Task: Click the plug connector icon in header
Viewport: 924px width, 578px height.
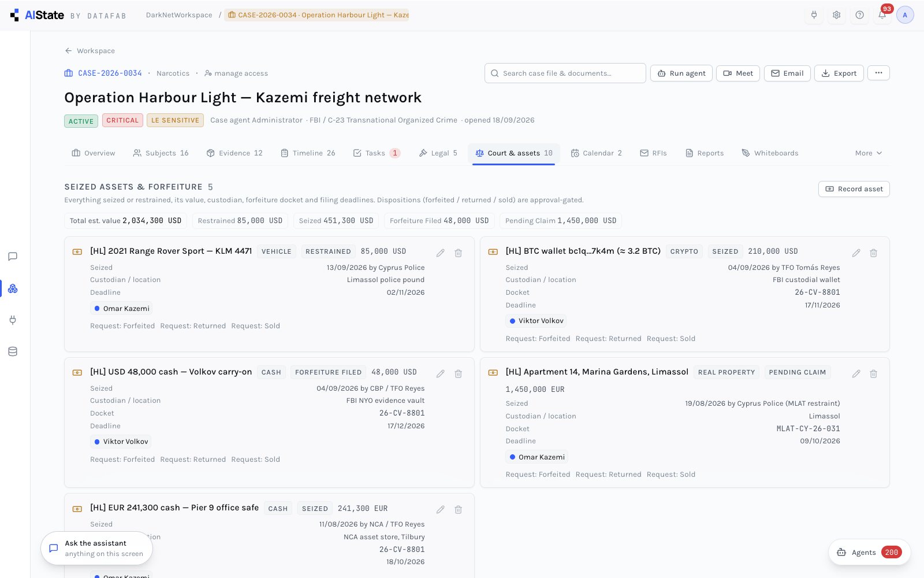Action: [x=814, y=15]
